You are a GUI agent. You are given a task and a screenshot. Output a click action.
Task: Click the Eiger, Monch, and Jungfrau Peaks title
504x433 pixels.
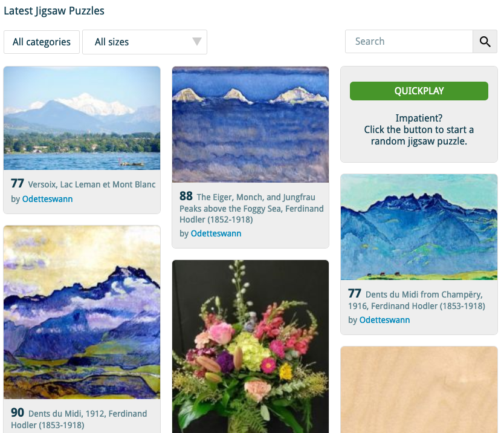coord(251,209)
